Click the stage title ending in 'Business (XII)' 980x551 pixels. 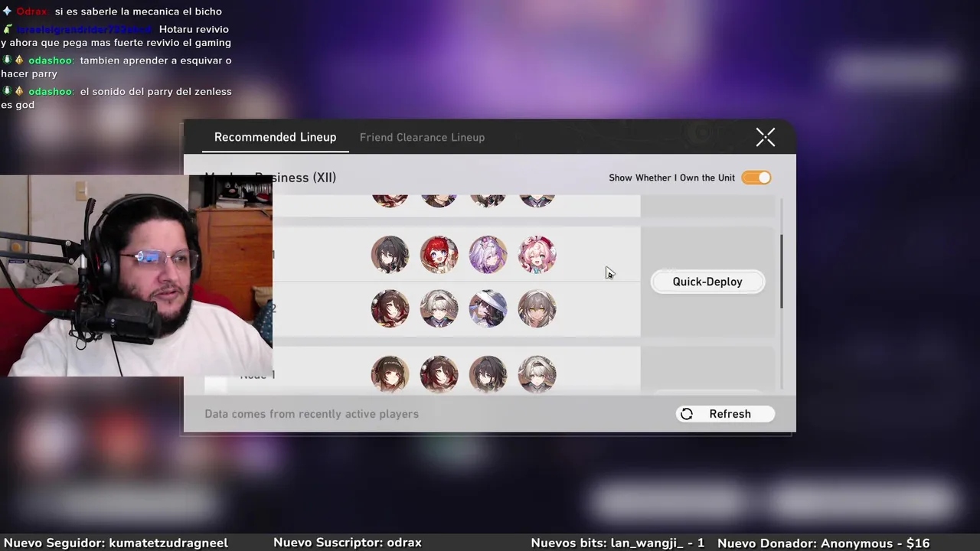coord(270,178)
